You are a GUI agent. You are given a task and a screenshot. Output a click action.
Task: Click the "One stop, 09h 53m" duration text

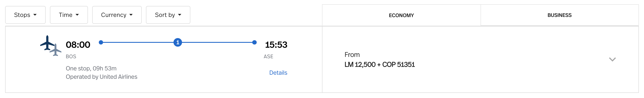tap(91, 68)
